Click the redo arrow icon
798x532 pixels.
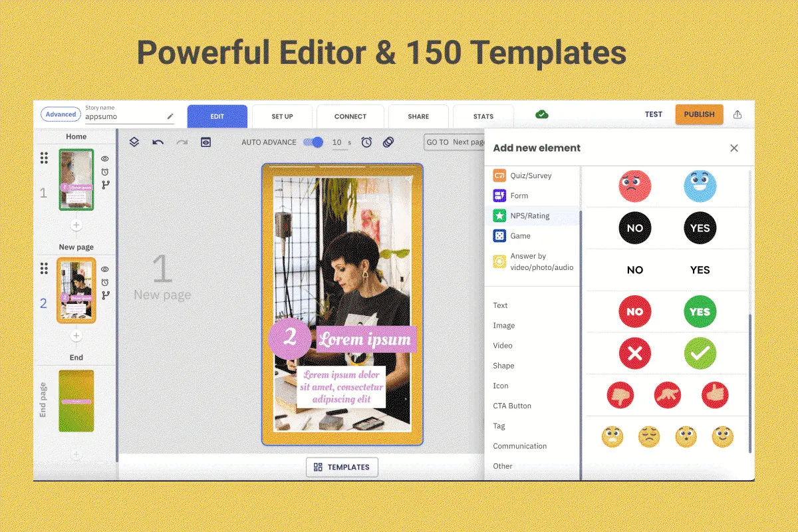[x=182, y=142]
